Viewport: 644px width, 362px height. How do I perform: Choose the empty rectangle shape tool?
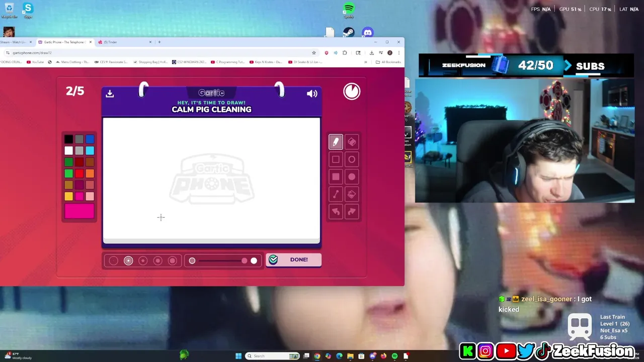click(x=336, y=159)
